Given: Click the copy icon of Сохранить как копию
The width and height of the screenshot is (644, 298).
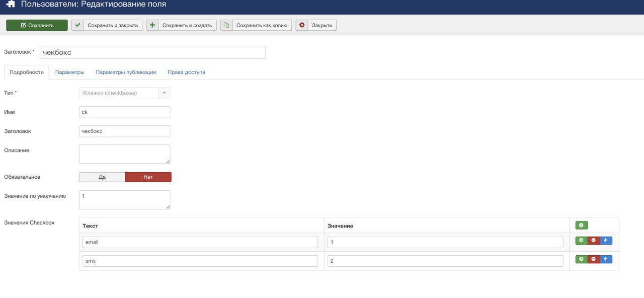Looking at the screenshot, I should coord(226,25).
